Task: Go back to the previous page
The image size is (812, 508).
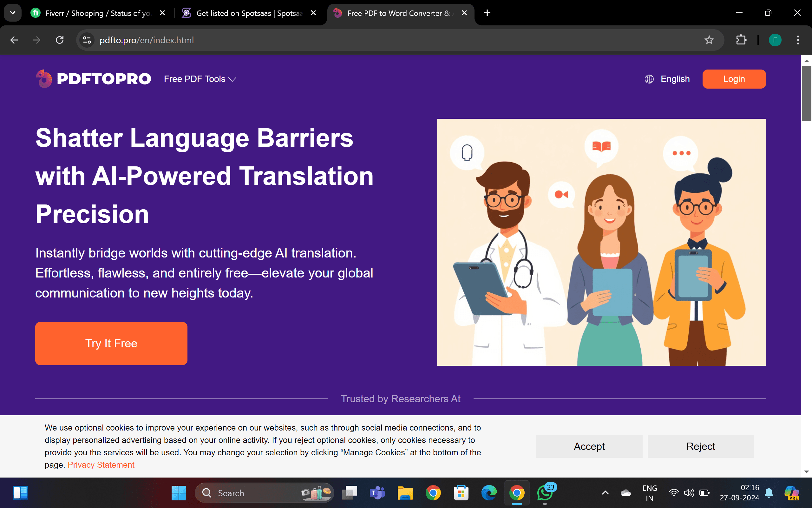Action: tap(14, 40)
